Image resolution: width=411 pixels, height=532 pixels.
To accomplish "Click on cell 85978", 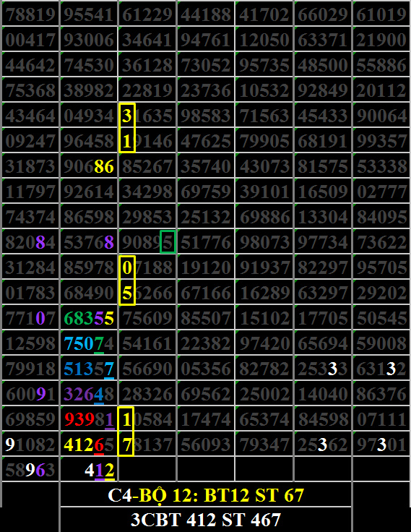I will 89,267.
